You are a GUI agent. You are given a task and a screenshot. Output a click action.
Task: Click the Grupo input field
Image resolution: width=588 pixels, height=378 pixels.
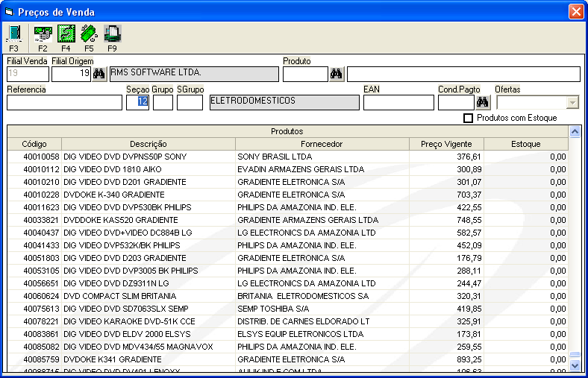(163, 102)
